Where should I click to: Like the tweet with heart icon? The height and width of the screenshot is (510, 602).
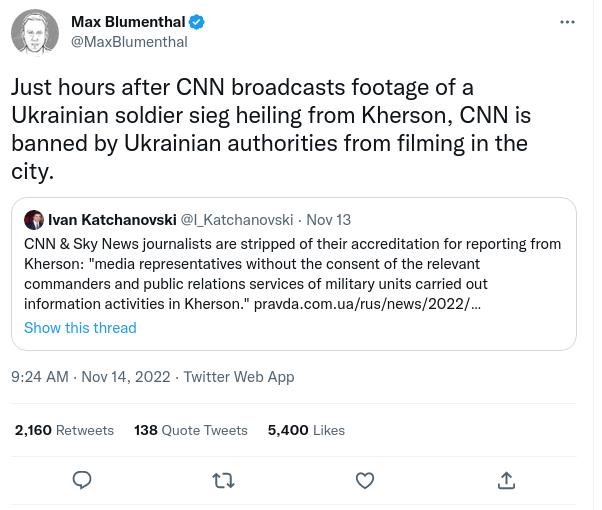(365, 481)
